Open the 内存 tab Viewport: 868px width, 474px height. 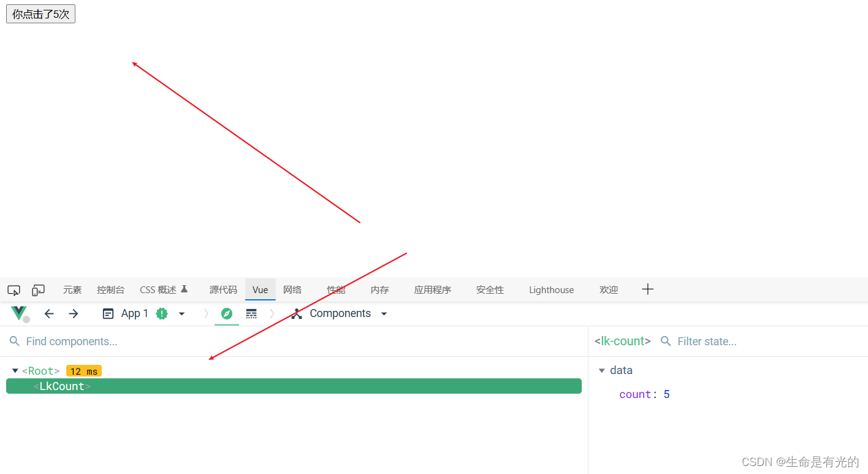[x=380, y=290]
